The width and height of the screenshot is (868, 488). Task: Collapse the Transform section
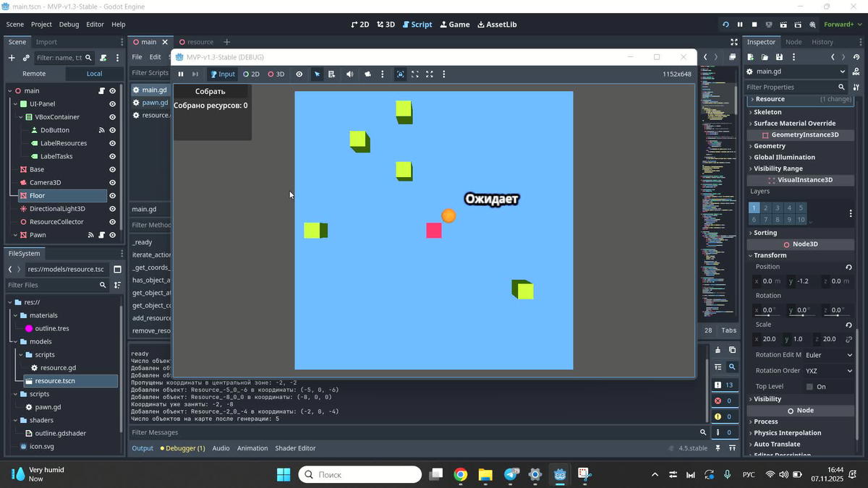pyautogui.click(x=770, y=255)
